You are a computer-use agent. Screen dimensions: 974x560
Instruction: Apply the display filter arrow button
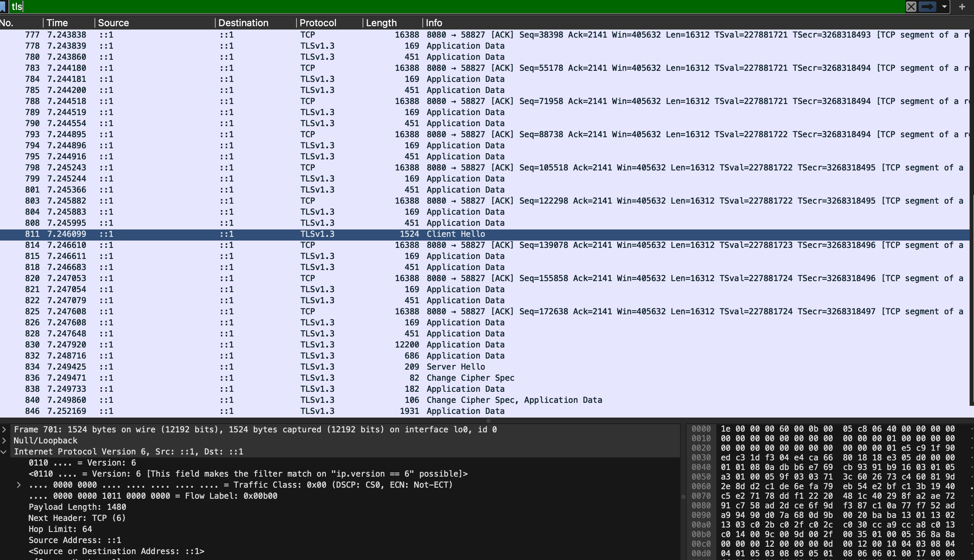[927, 7]
